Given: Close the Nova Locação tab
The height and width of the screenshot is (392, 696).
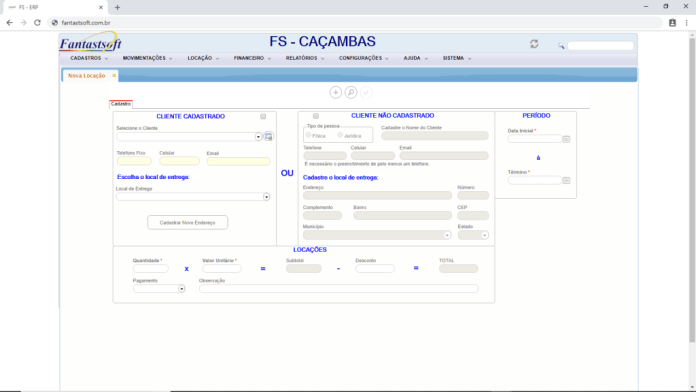Looking at the screenshot, I should point(114,76).
